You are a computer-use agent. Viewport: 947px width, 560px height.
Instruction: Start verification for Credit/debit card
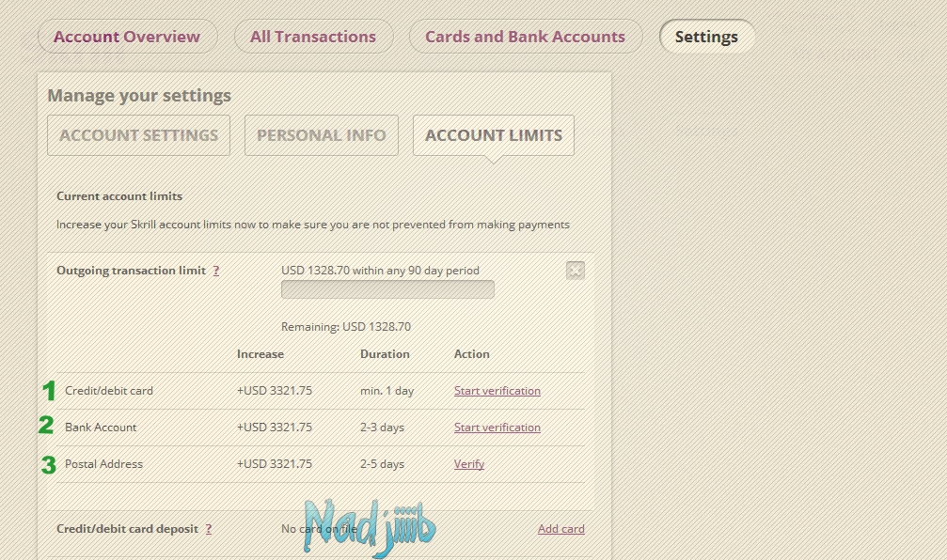click(x=497, y=391)
